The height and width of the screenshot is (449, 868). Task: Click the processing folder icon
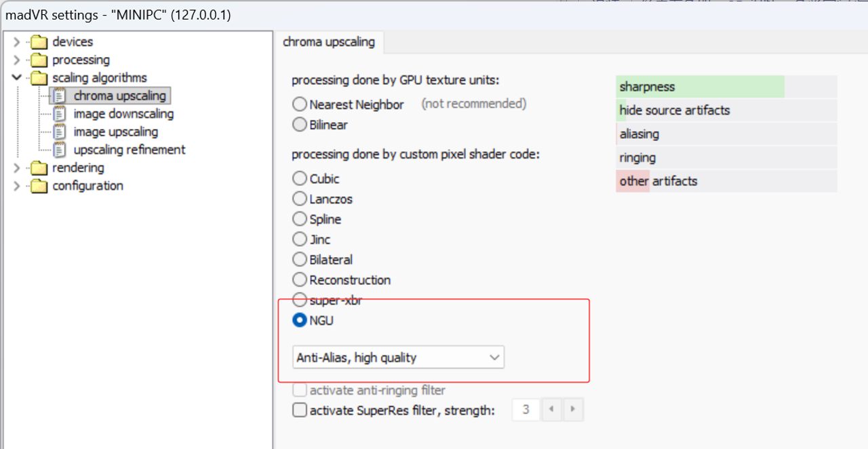point(39,60)
